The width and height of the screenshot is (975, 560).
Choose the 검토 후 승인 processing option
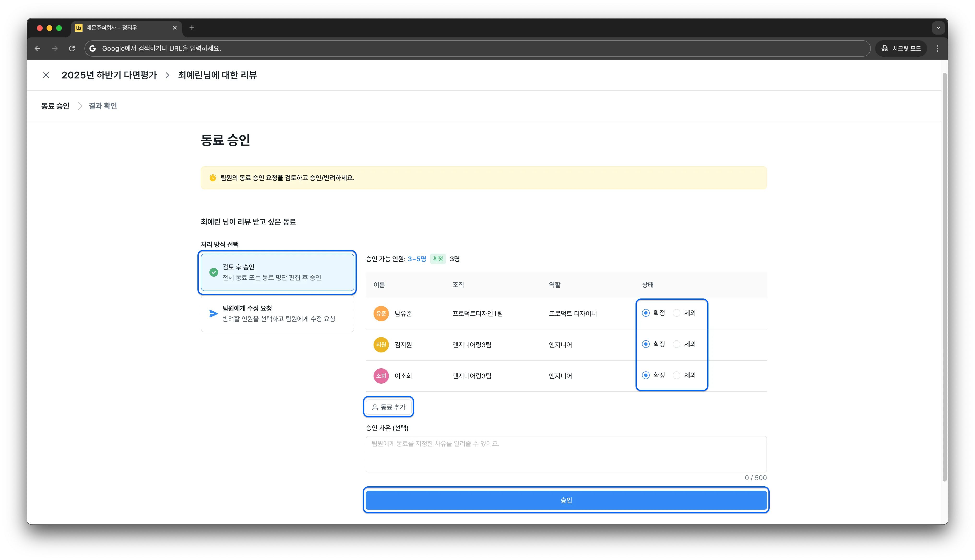[277, 272]
